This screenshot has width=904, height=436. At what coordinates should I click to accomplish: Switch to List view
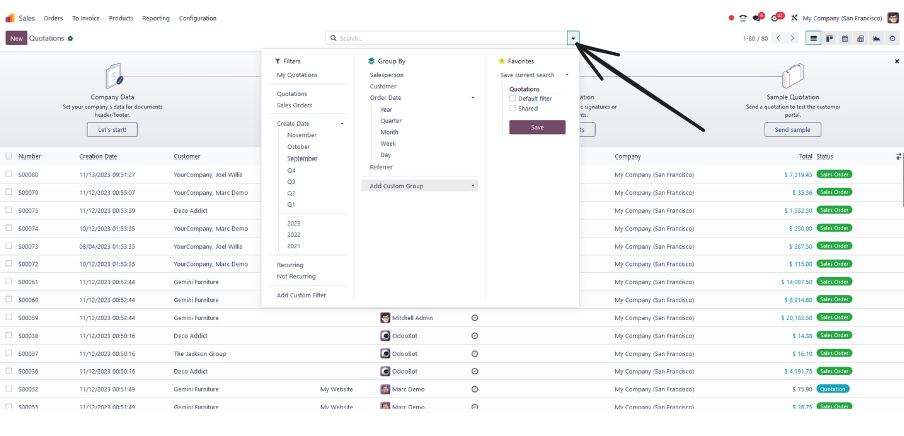pyautogui.click(x=813, y=39)
